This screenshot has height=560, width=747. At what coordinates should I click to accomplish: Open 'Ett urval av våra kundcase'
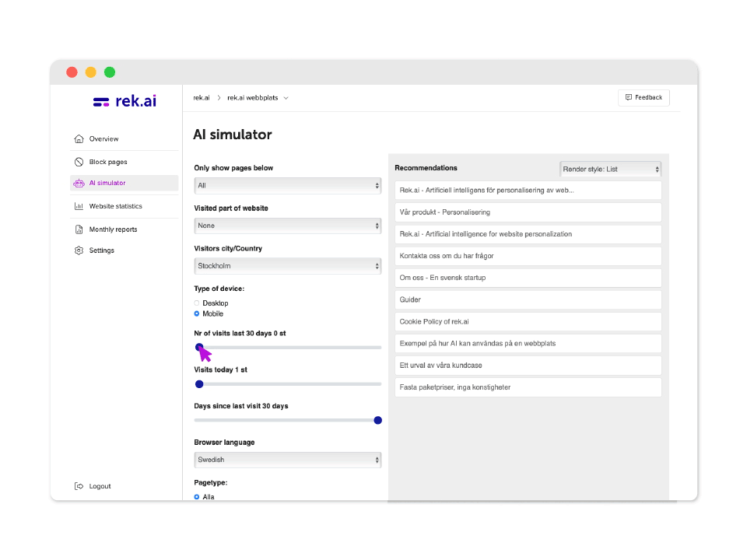[x=528, y=366]
